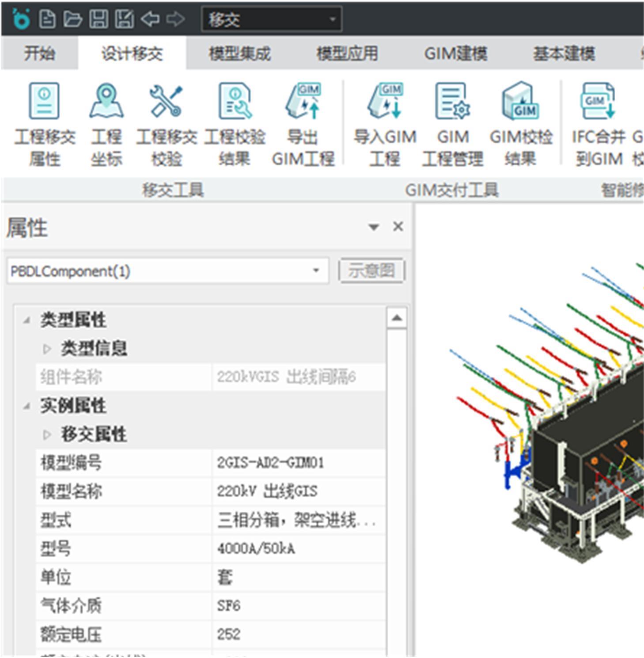The width and height of the screenshot is (644, 658).
Task: Open the PBDLComponent(1) selection dropdown
Action: point(315,270)
